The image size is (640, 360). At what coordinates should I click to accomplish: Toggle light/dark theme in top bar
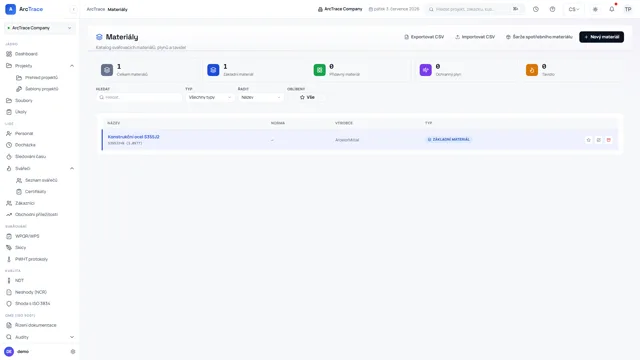click(595, 9)
